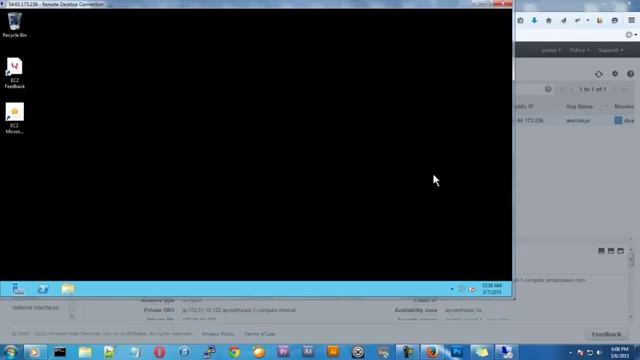Open Command Prompt from host taskbar
This screenshot has width=640, height=360.
pyautogui.click(x=60, y=352)
